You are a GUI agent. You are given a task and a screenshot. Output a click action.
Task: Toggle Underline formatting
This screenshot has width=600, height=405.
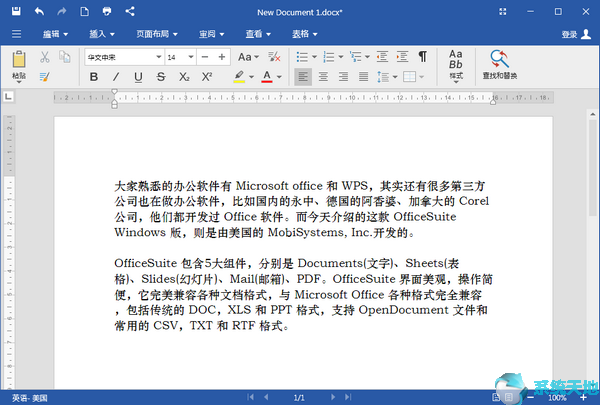[138, 77]
